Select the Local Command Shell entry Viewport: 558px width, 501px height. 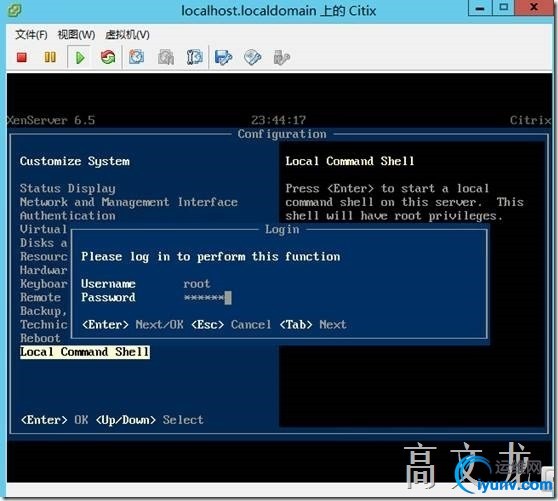[85, 352]
